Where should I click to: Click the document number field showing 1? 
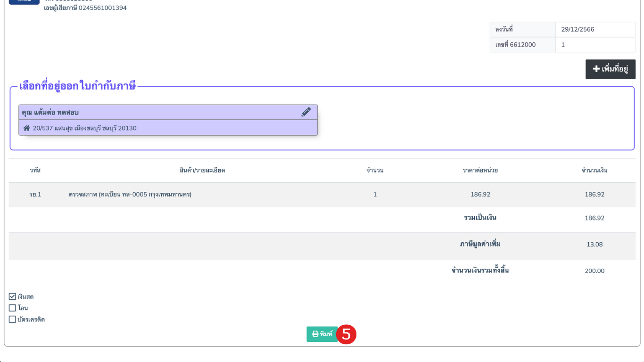pyautogui.click(x=595, y=45)
